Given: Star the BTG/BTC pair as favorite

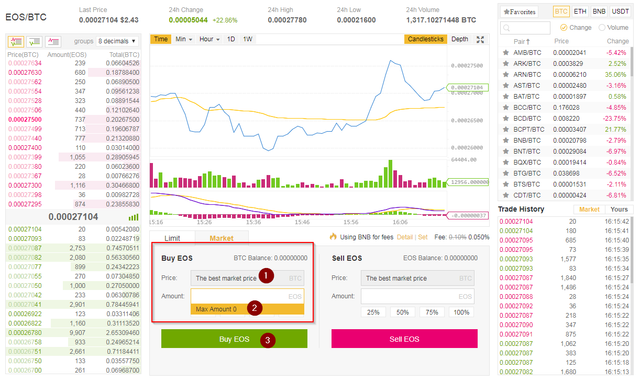Looking at the screenshot, I should [x=506, y=174].
